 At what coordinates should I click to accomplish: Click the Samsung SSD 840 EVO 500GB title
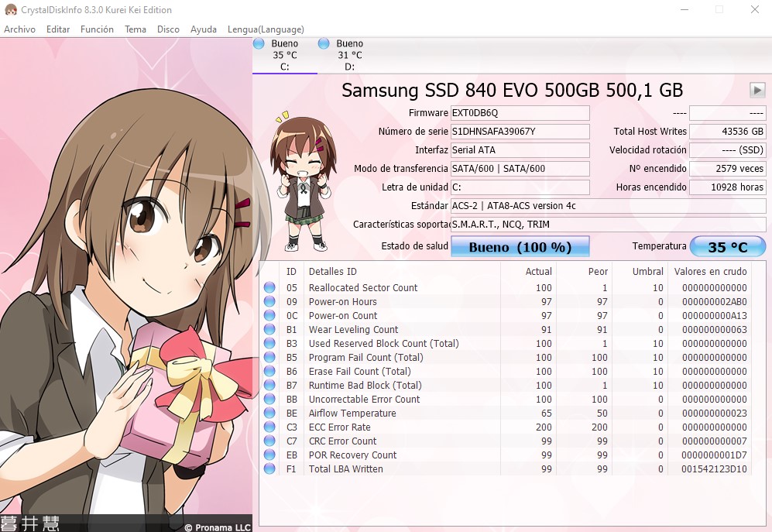point(512,90)
